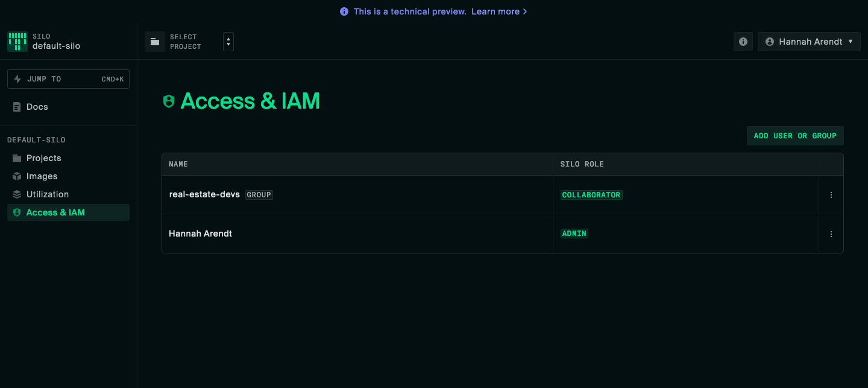868x388 pixels.
Task: Click the Learn more chevron arrow
Action: tap(525, 11)
